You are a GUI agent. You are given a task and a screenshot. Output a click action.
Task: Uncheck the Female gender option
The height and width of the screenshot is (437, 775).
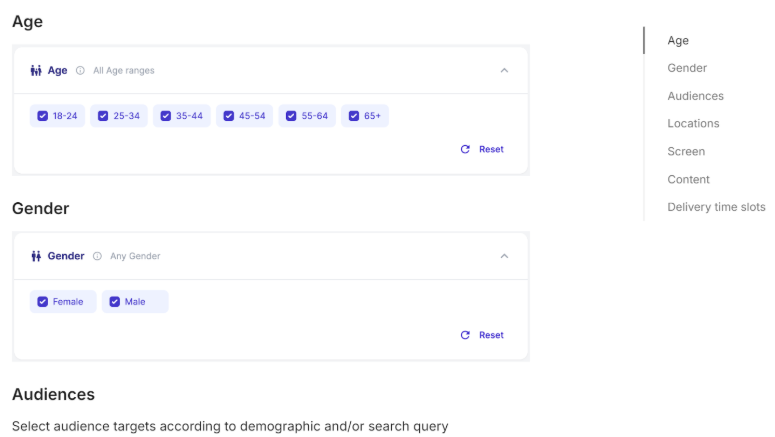pos(43,302)
